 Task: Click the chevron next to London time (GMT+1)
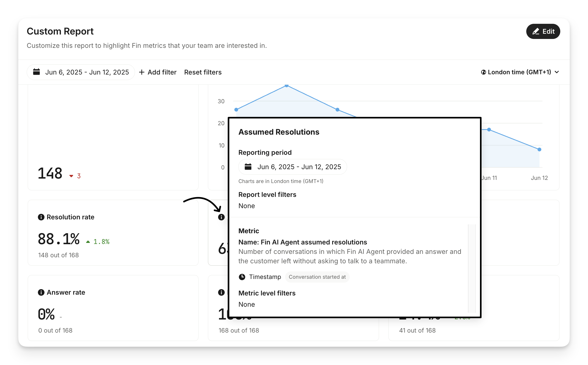pos(557,72)
